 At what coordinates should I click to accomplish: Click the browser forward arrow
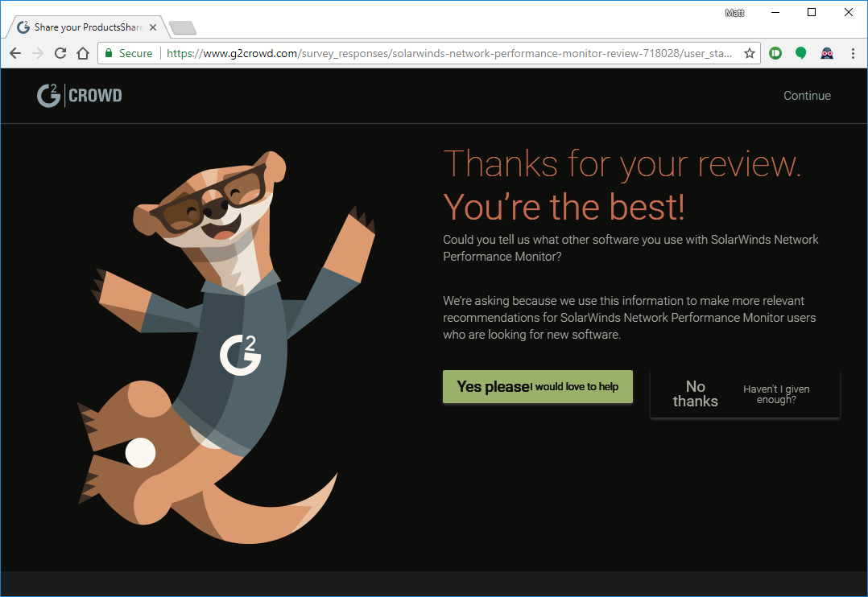coord(38,53)
